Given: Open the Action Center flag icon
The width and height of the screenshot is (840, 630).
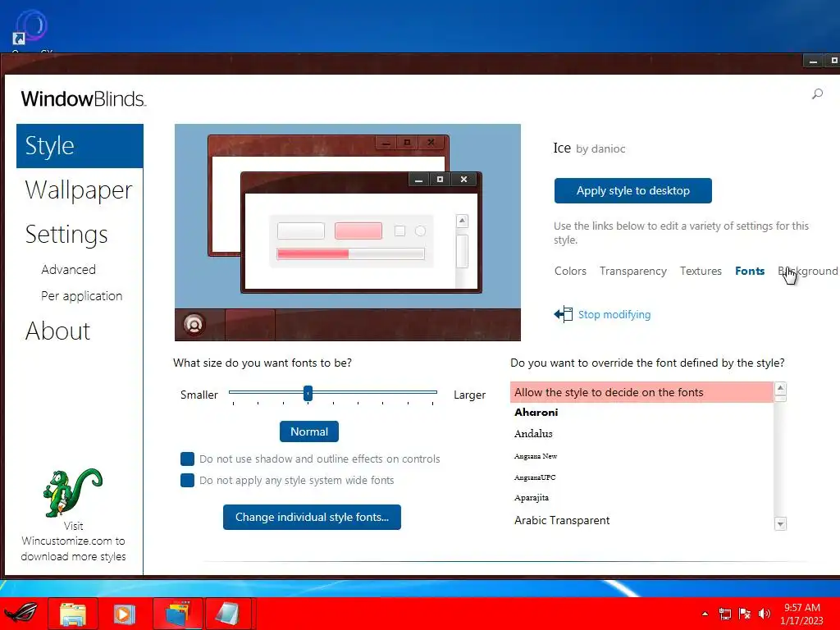Looking at the screenshot, I should (x=744, y=614).
